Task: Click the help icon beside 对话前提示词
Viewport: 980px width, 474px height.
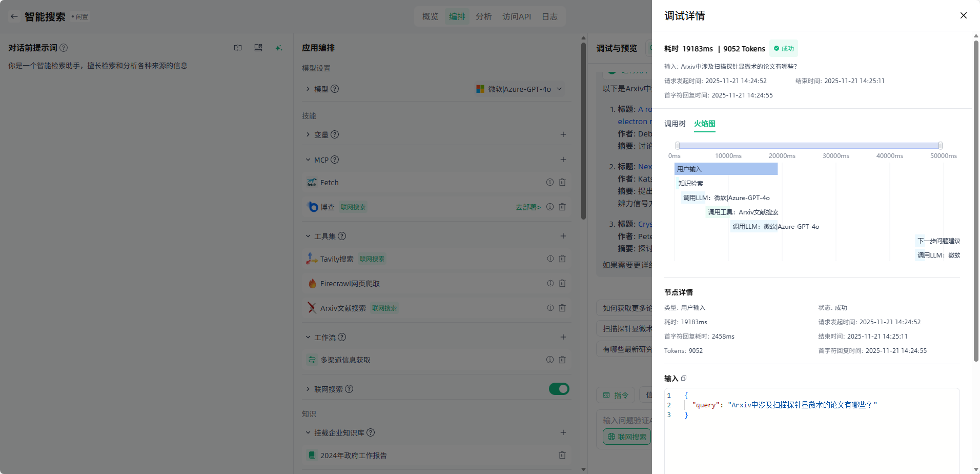Action: pos(64,48)
